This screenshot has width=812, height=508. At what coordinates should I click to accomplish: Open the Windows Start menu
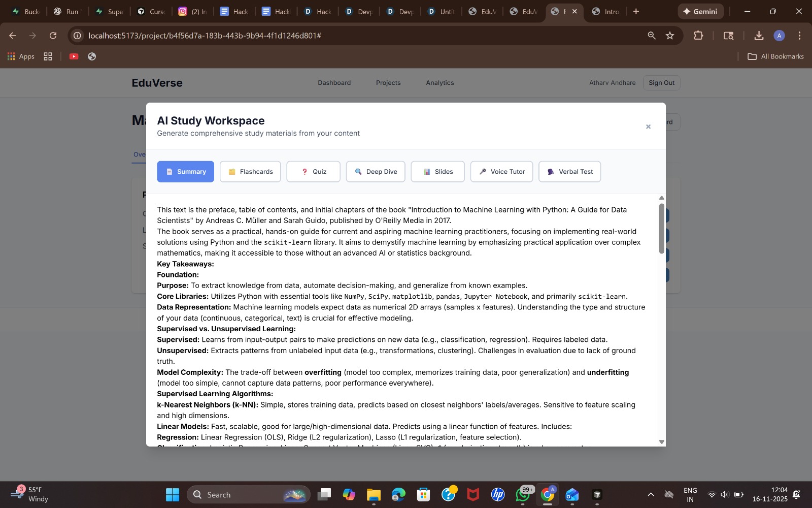pos(173,495)
